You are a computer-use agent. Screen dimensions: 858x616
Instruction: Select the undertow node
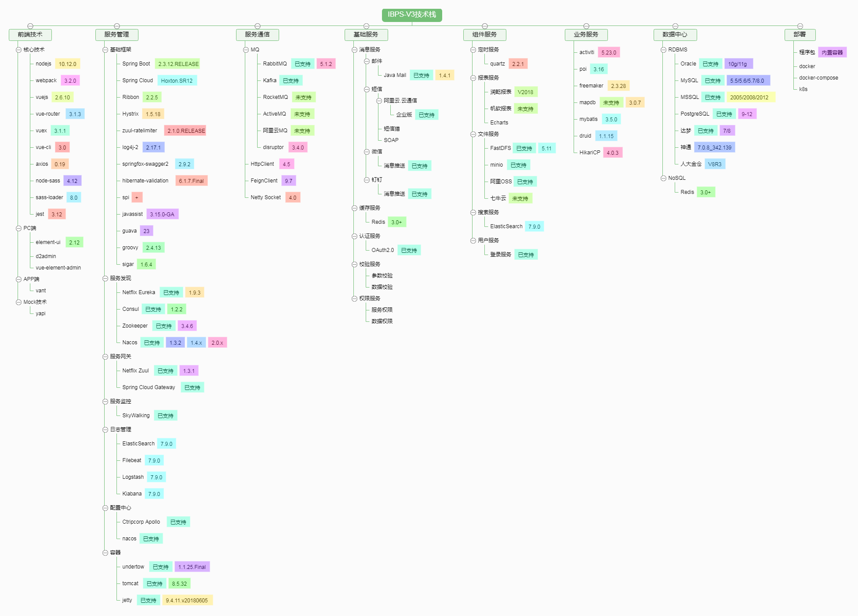coord(133,567)
